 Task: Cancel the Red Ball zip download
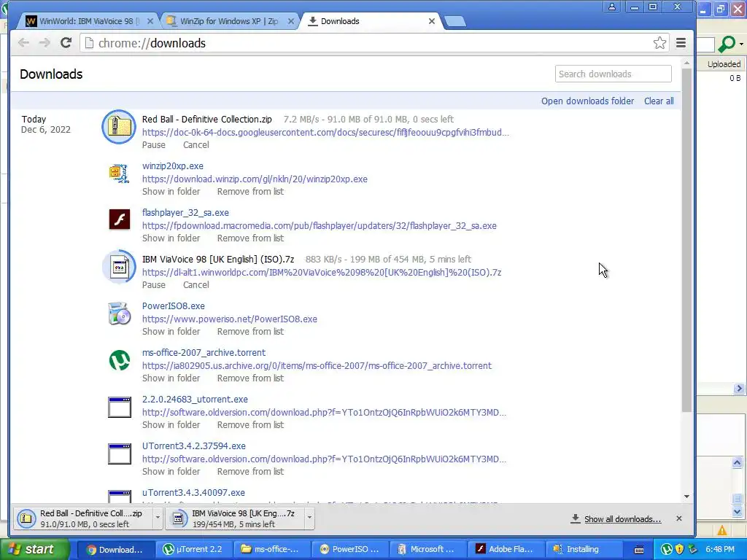[196, 145]
